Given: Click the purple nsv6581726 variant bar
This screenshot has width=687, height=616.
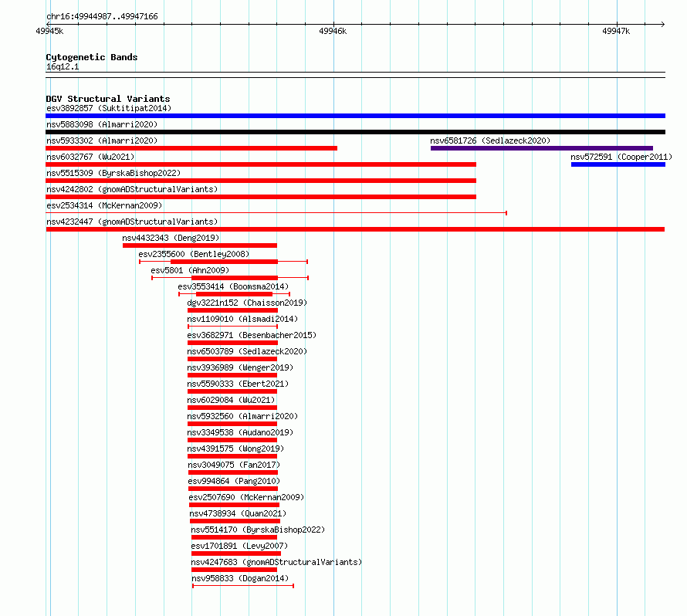Looking at the screenshot, I should (x=542, y=148).
